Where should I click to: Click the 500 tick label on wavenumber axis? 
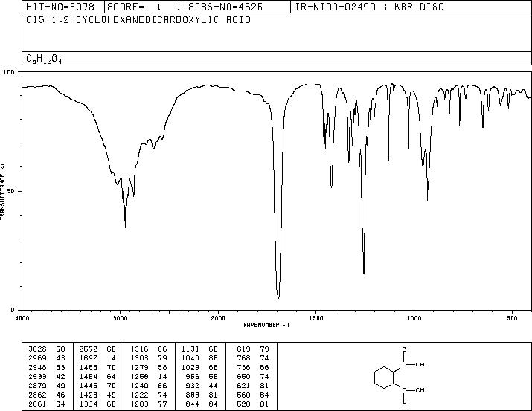coord(512,318)
